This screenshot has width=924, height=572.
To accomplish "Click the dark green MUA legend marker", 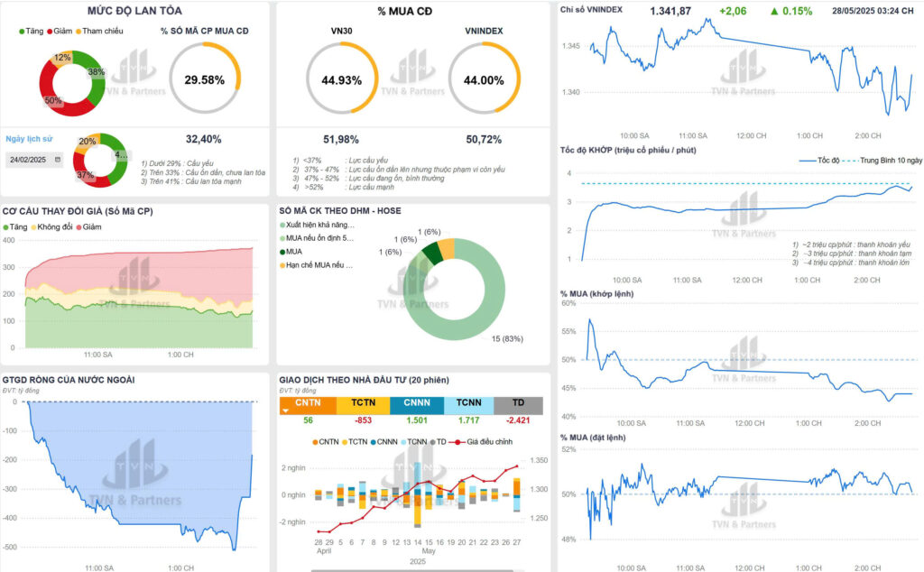I will 282,252.
